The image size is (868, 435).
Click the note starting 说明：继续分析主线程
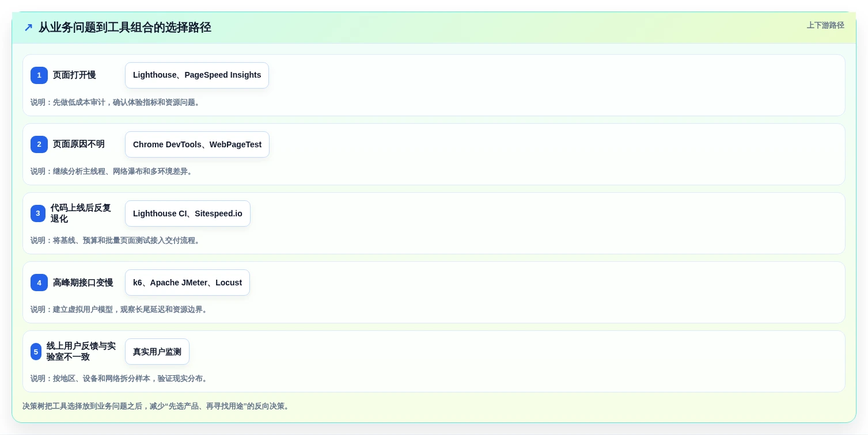[x=113, y=171]
